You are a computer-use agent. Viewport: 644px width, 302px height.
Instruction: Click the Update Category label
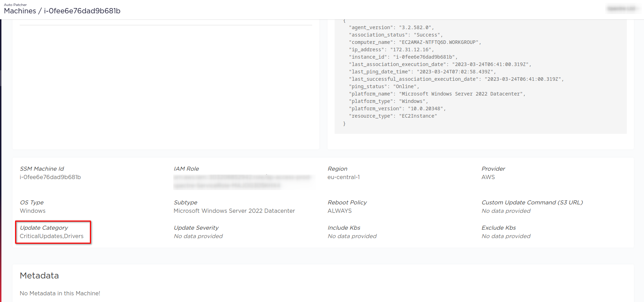[x=44, y=228]
